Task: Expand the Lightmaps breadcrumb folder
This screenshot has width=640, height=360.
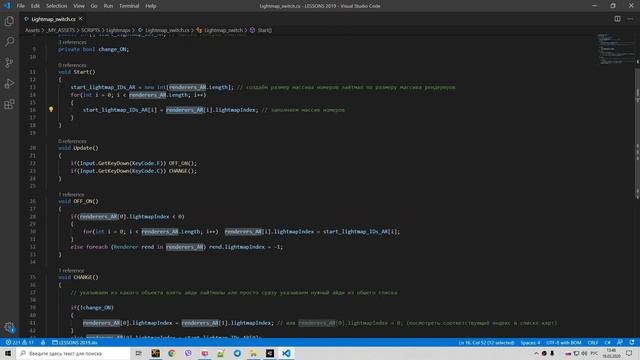Action: [118, 30]
